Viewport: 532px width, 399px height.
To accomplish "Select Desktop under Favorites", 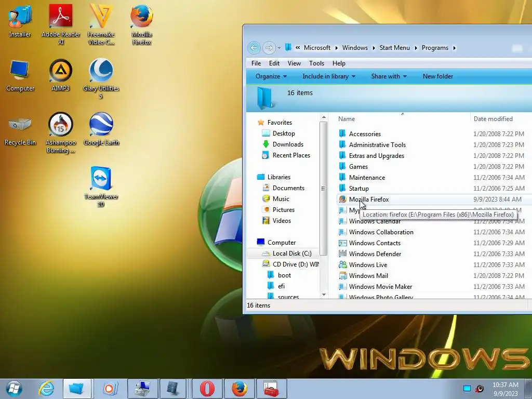I will [284, 134].
